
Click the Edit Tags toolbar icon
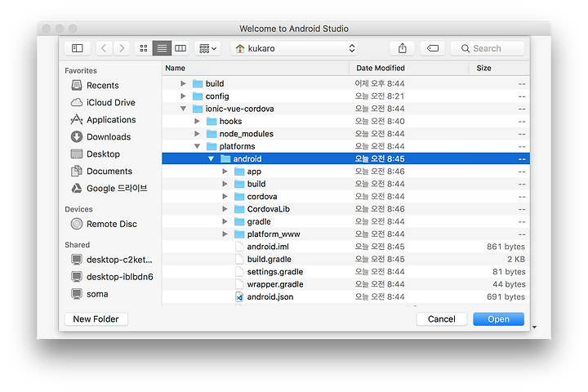[432, 48]
